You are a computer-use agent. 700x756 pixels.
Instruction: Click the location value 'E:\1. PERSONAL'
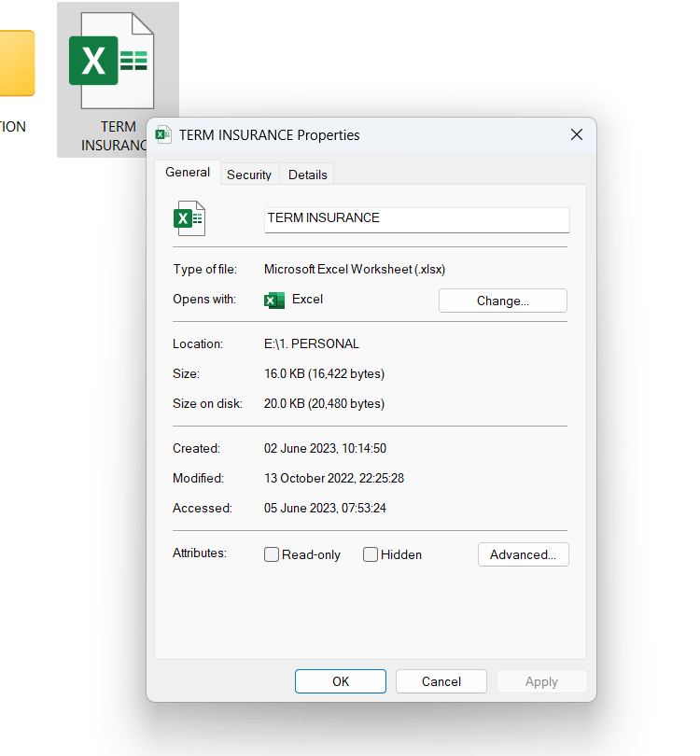pyautogui.click(x=312, y=343)
